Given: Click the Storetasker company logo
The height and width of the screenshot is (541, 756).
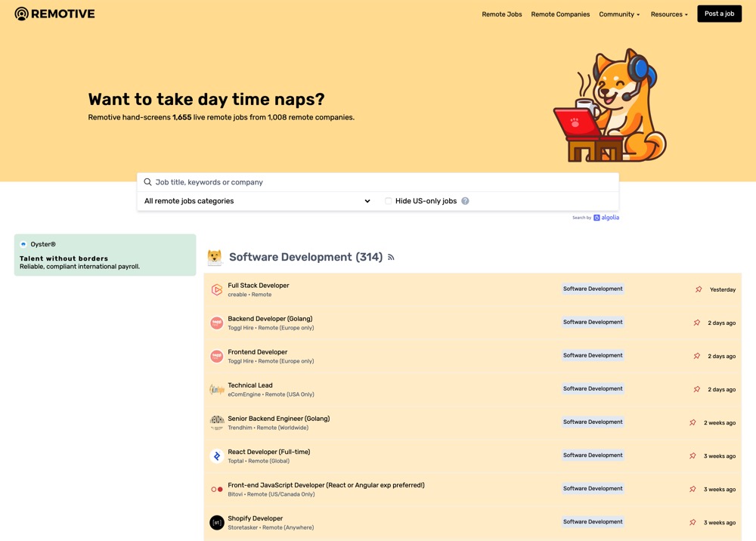Looking at the screenshot, I should point(217,523).
